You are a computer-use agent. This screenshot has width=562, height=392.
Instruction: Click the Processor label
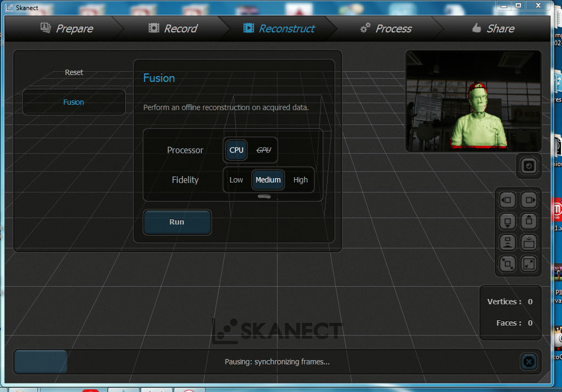(185, 150)
